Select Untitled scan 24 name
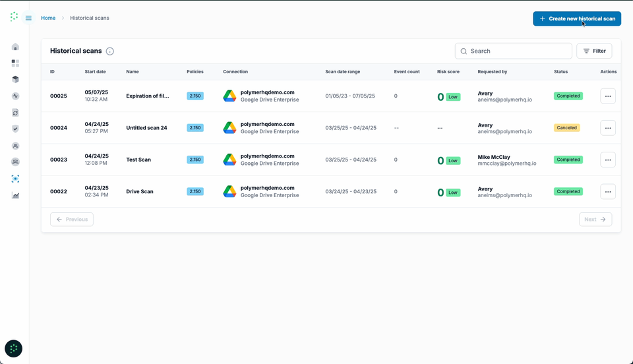633x364 pixels. (x=146, y=128)
